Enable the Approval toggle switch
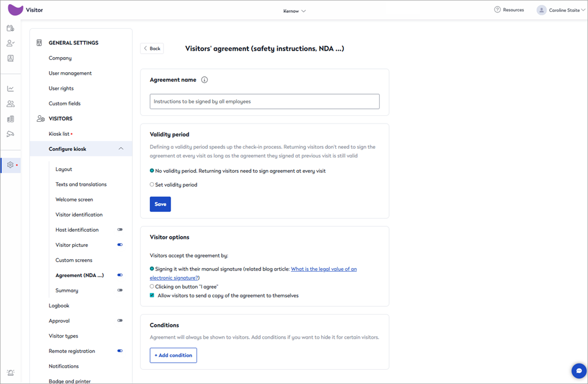This screenshot has width=588, height=384. pyautogui.click(x=120, y=321)
